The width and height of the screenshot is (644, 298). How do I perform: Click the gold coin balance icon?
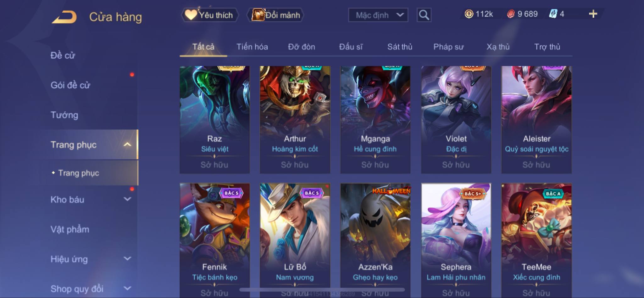coord(469,14)
